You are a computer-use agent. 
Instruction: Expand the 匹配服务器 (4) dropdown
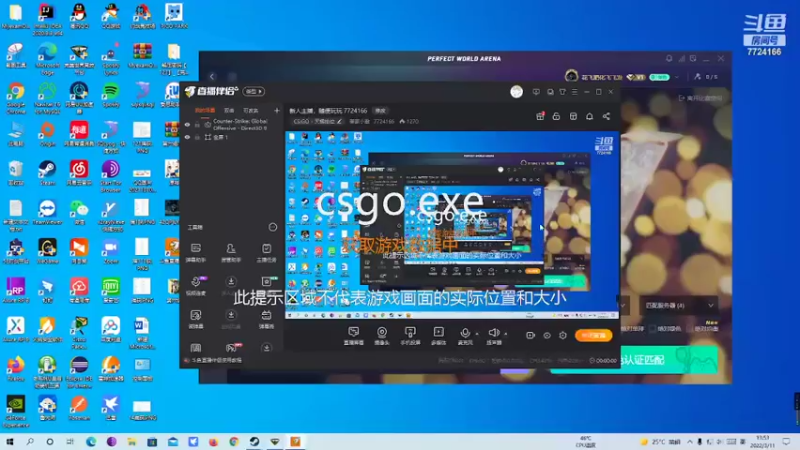coord(679,306)
